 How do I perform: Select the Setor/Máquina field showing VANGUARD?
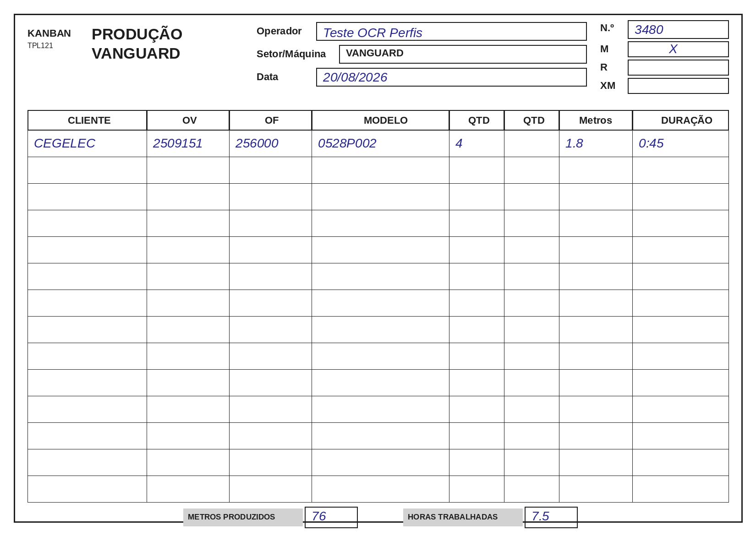click(x=463, y=54)
